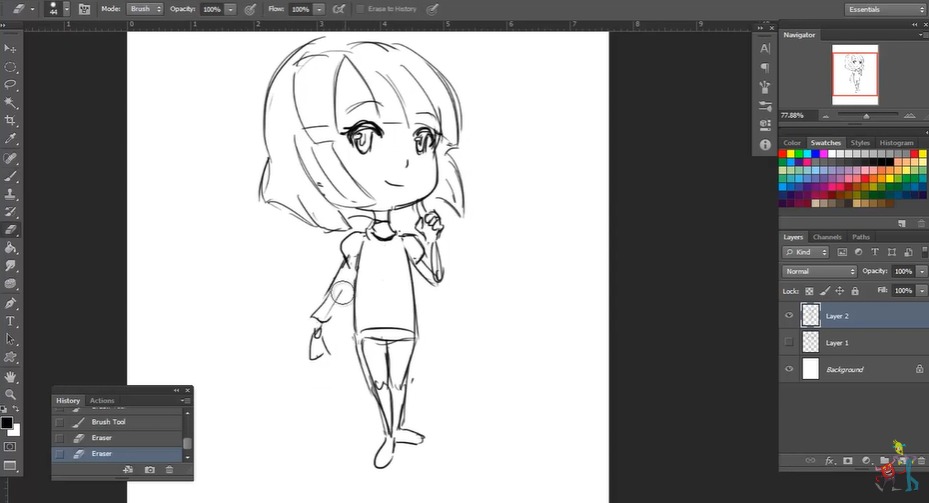Open the layer blend mode Normal dropdown
Screen dimensions: 929x503
[x=820, y=271]
